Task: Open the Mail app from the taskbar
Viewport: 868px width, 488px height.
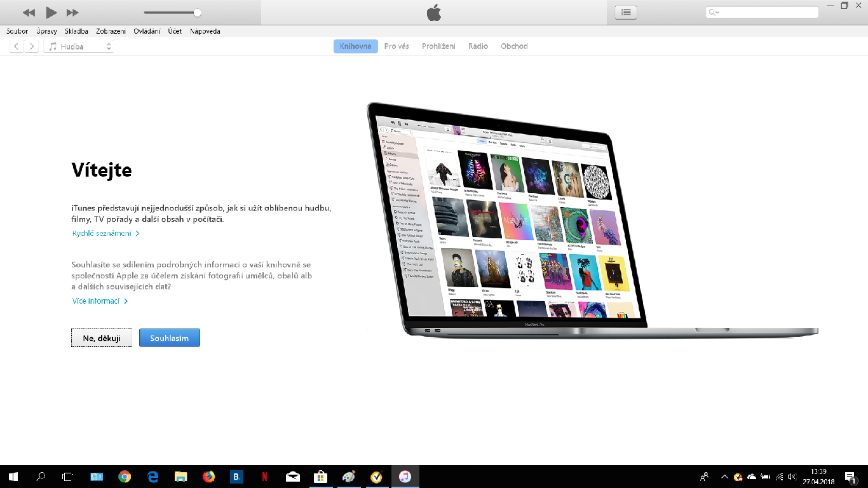Action: point(292,477)
